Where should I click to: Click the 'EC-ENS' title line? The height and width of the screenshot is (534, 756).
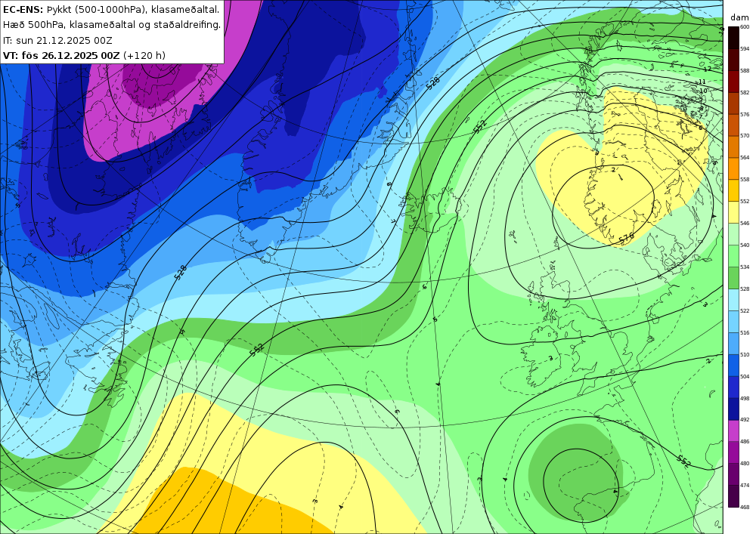(x=111, y=10)
